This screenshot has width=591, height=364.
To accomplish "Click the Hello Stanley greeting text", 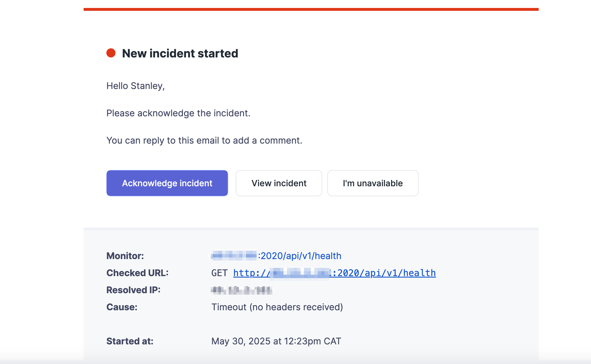I will coord(135,86).
